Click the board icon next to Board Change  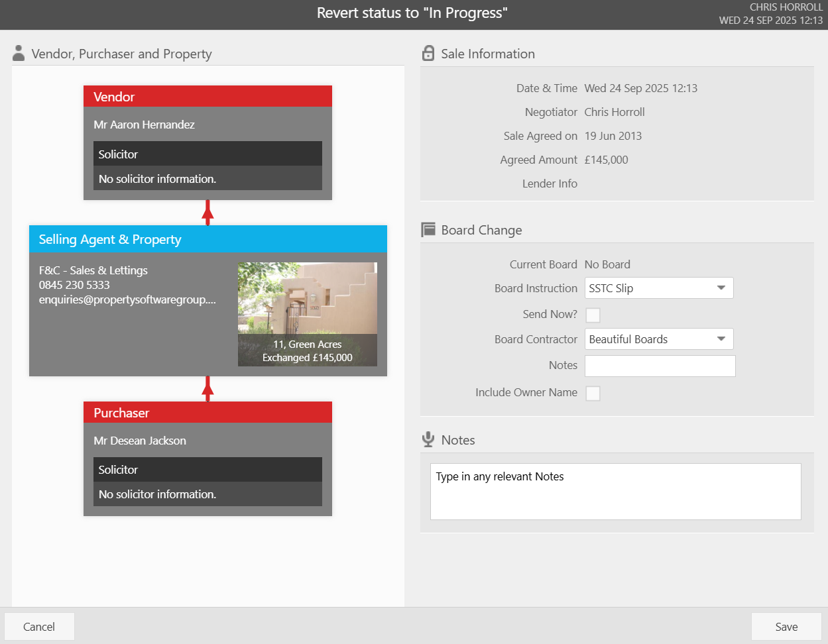428,229
